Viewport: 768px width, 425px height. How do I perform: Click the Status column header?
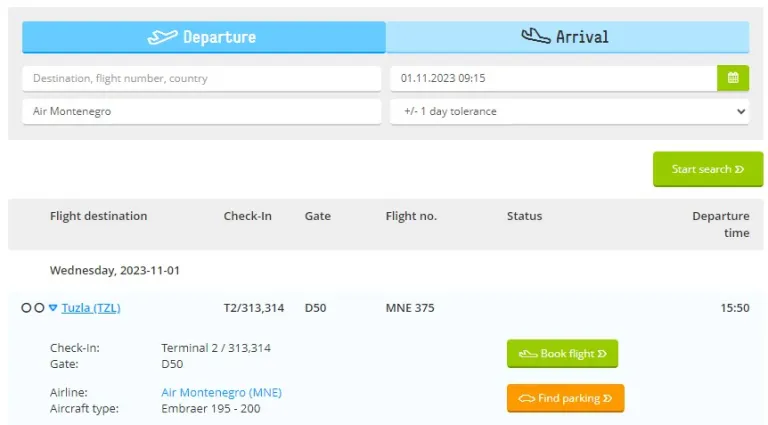pyautogui.click(x=524, y=216)
